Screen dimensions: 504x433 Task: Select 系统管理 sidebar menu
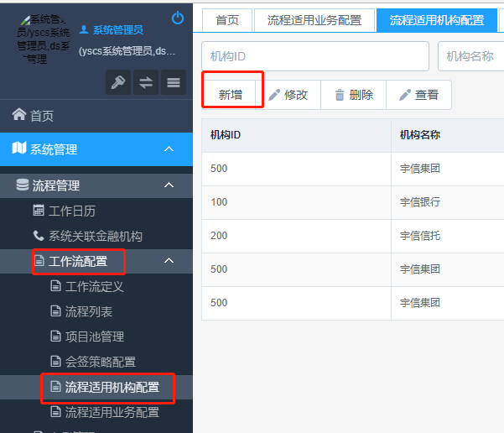coord(96,149)
